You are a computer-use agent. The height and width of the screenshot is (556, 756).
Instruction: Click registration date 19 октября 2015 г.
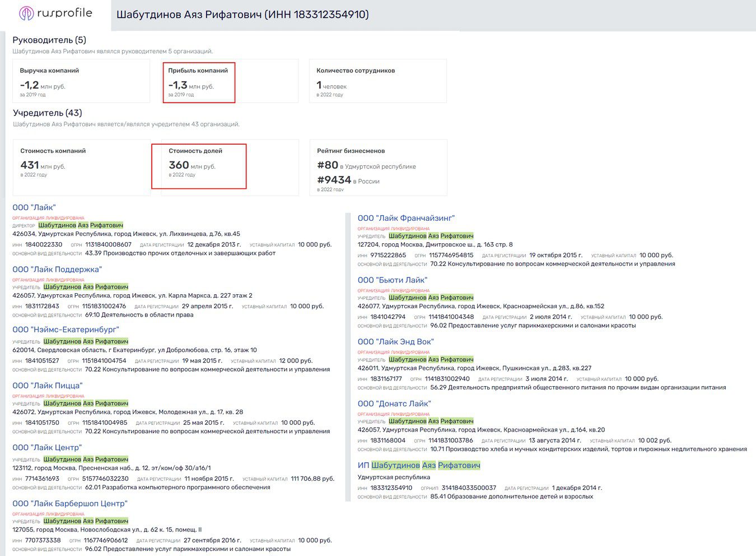coord(556,255)
